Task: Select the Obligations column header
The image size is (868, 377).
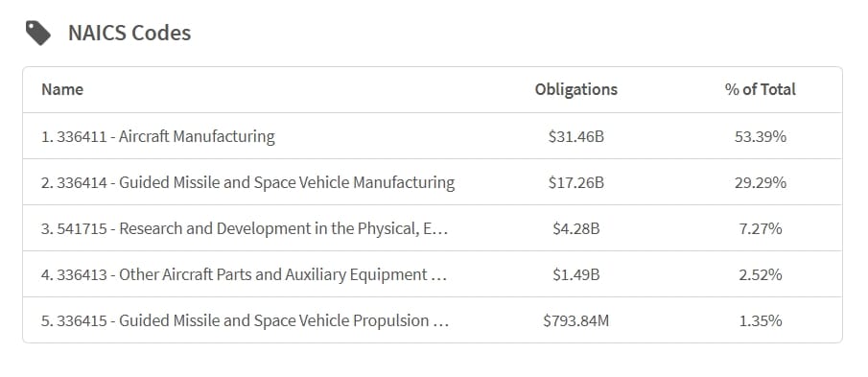Action: [x=576, y=89]
